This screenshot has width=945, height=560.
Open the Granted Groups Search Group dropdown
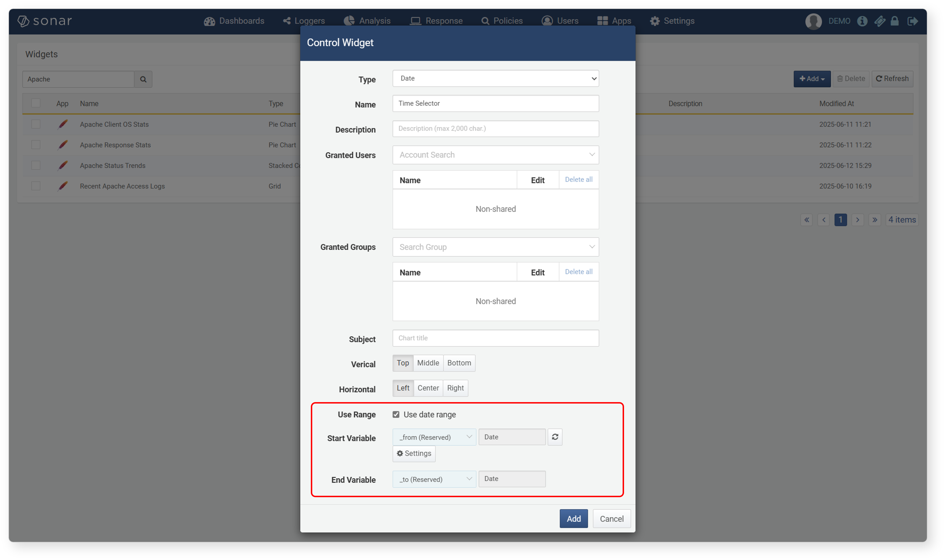[495, 247]
